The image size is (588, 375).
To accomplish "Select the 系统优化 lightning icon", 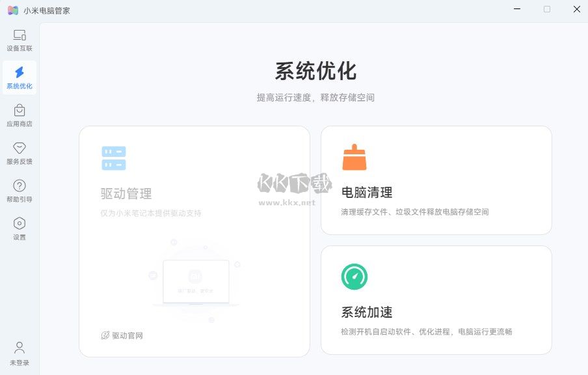I will coord(19,73).
